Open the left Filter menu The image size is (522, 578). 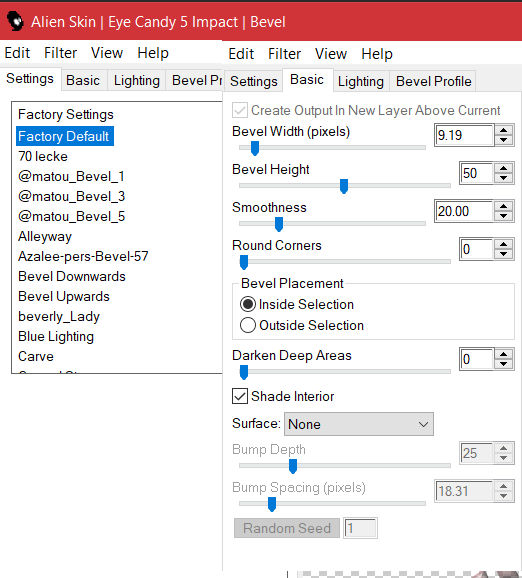click(60, 53)
